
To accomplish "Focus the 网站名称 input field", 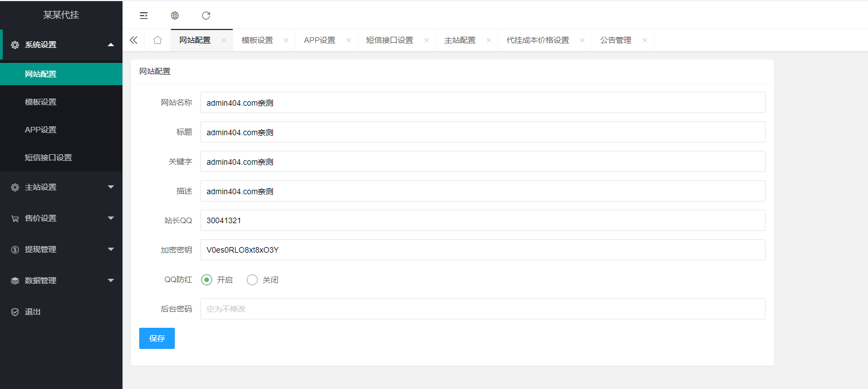I will (483, 102).
